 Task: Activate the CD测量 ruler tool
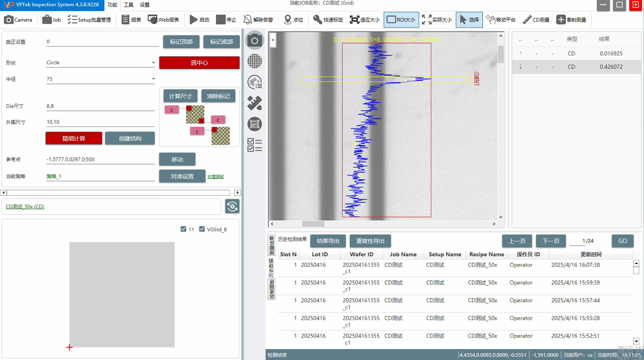click(x=536, y=20)
